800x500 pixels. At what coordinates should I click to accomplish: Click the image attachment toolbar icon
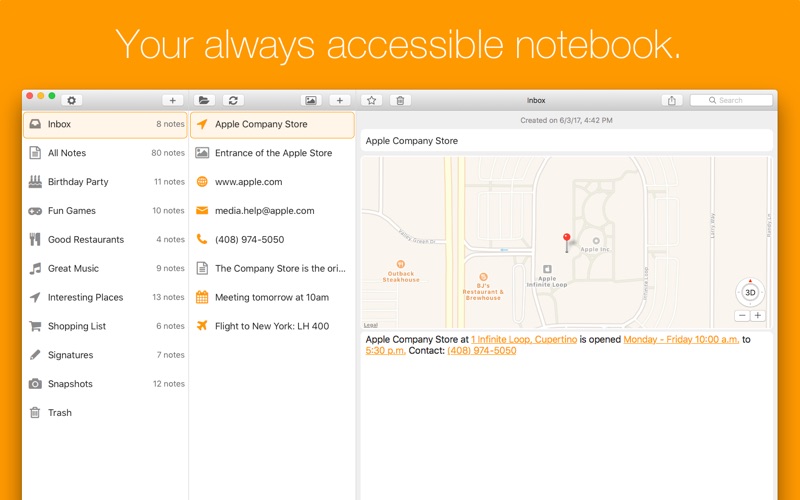[x=311, y=100]
